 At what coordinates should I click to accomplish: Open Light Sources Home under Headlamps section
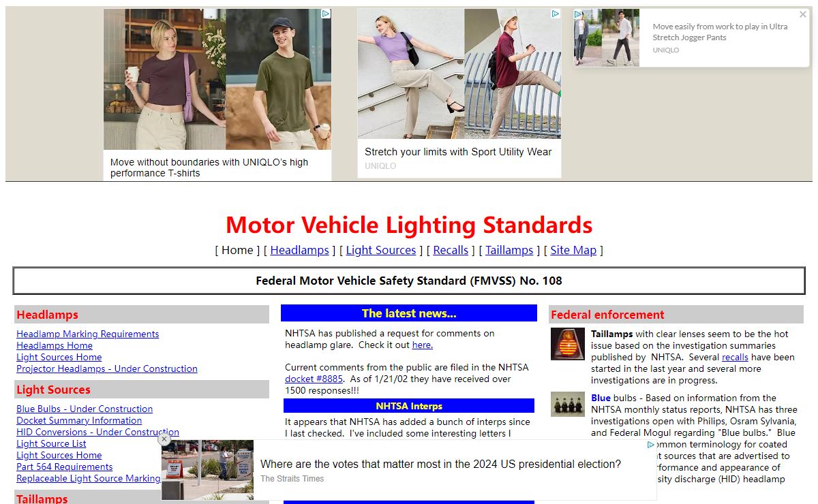pyautogui.click(x=59, y=357)
